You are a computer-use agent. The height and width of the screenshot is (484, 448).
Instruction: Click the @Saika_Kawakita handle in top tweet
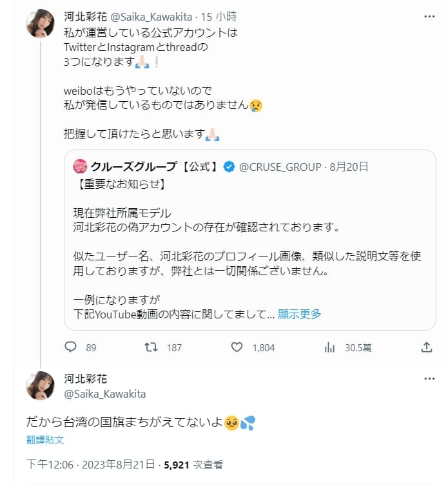point(151,17)
